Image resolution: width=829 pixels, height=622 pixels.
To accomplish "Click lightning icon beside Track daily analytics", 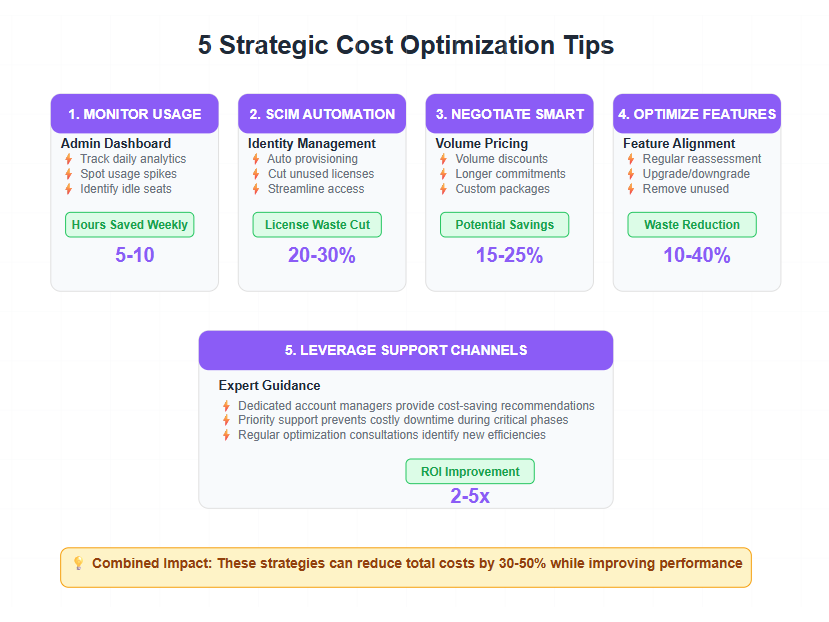I will [x=69, y=159].
